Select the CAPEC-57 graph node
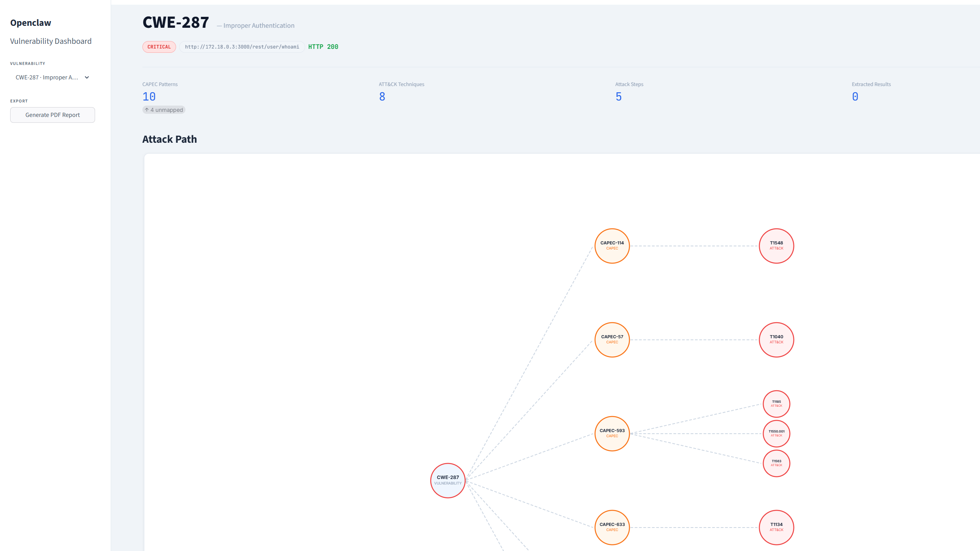This screenshot has width=980, height=551. 612,339
